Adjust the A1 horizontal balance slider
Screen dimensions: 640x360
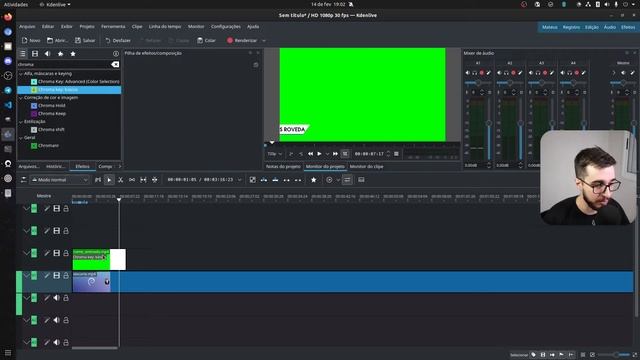coord(478,83)
